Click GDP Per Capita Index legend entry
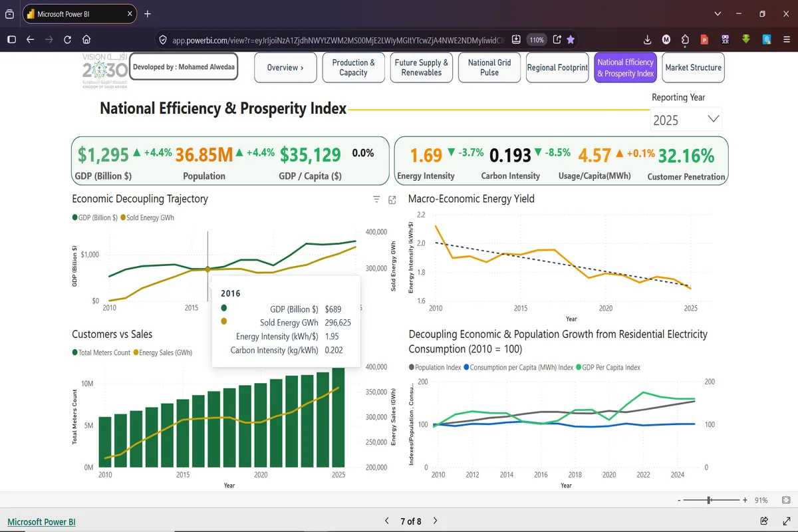The width and height of the screenshot is (798, 532). (609, 367)
